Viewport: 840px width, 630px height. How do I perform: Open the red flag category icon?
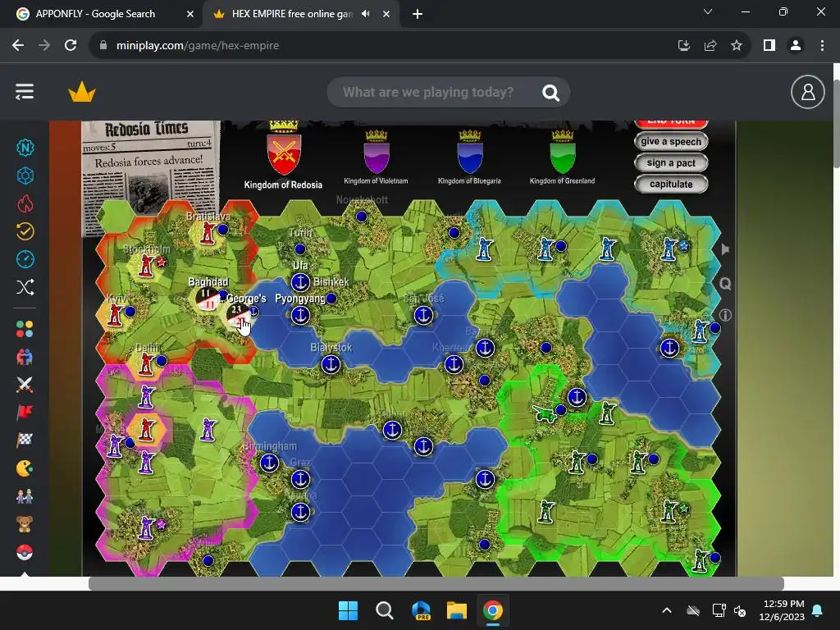[x=25, y=412]
